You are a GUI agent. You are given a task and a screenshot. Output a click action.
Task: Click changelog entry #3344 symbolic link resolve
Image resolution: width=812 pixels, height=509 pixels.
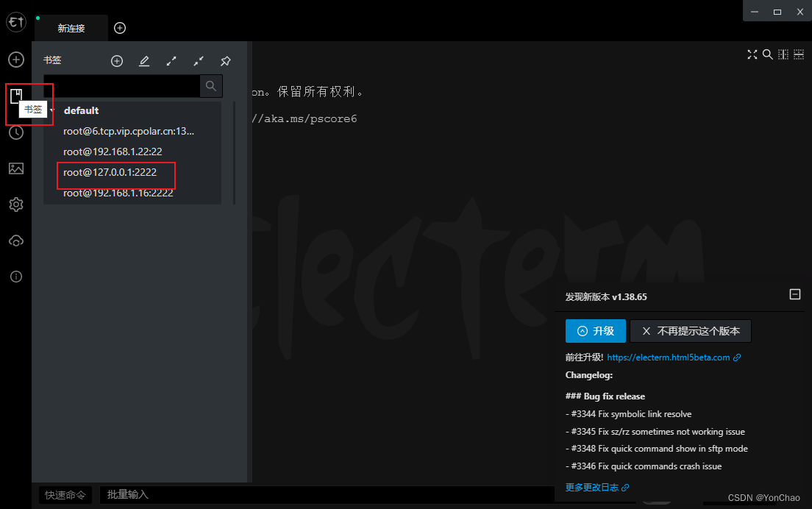(x=628, y=413)
